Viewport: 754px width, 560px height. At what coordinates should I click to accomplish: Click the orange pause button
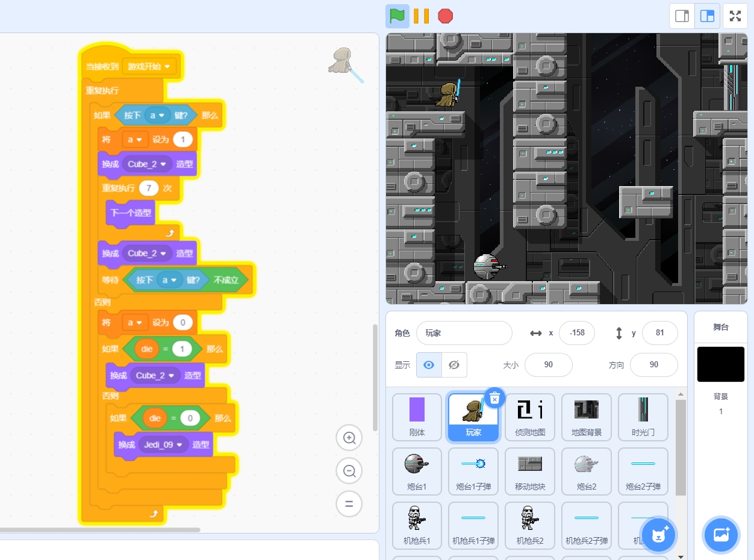coord(422,16)
